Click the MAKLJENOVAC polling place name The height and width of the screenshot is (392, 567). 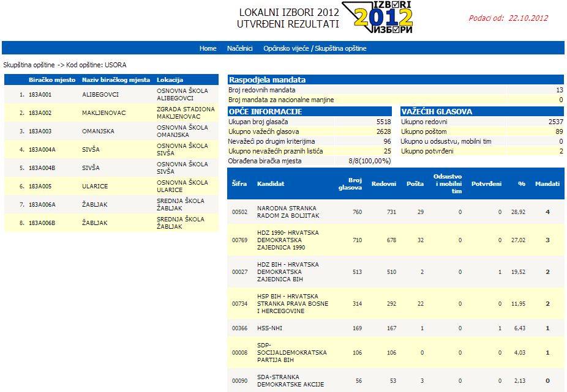pos(103,113)
